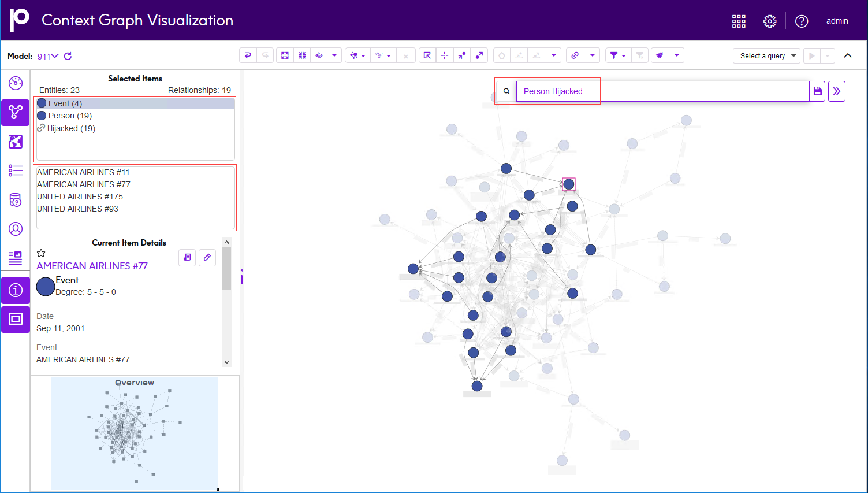Select the graph view sidebar icon
868x493 pixels.
pos(16,112)
